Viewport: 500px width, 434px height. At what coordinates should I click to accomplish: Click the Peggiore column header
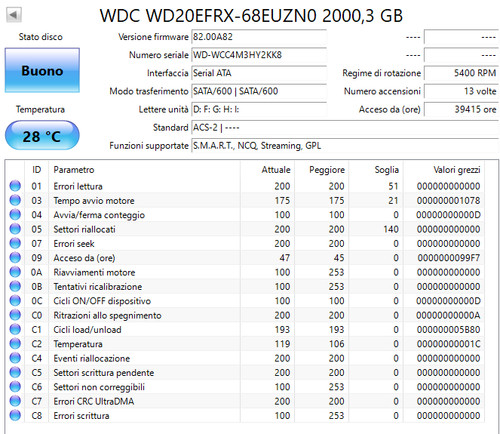tap(322, 170)
